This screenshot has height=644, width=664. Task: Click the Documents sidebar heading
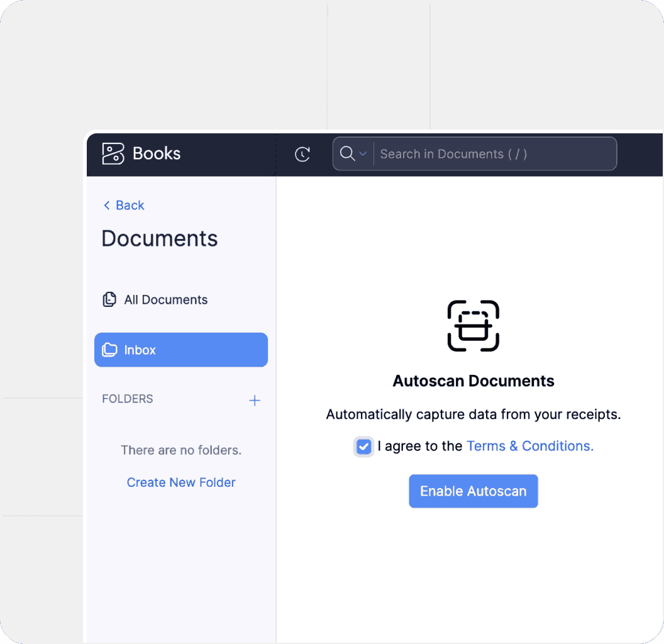(160, 239)
